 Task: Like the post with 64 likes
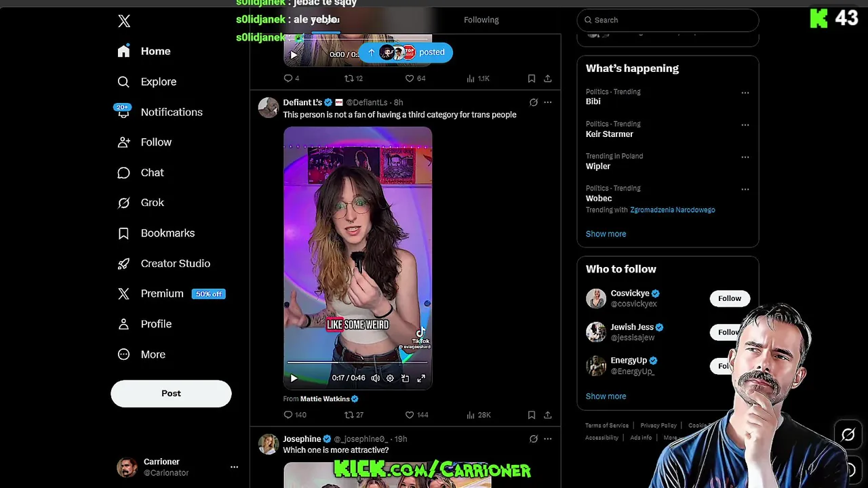(415, 79)
